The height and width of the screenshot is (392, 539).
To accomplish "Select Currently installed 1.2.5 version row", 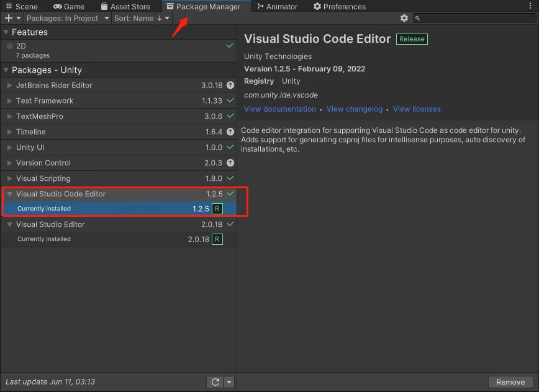I will pyautogui.click(x=119, y=209).
